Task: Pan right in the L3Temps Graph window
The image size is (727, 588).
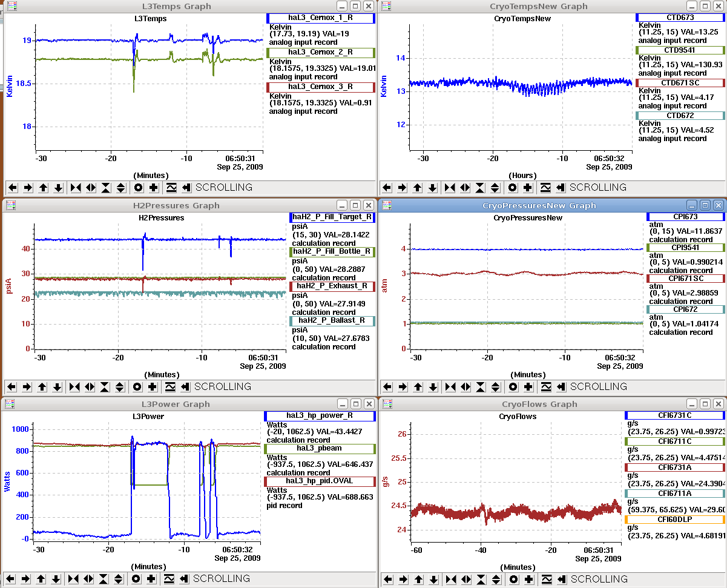Action: pos(28,188)
